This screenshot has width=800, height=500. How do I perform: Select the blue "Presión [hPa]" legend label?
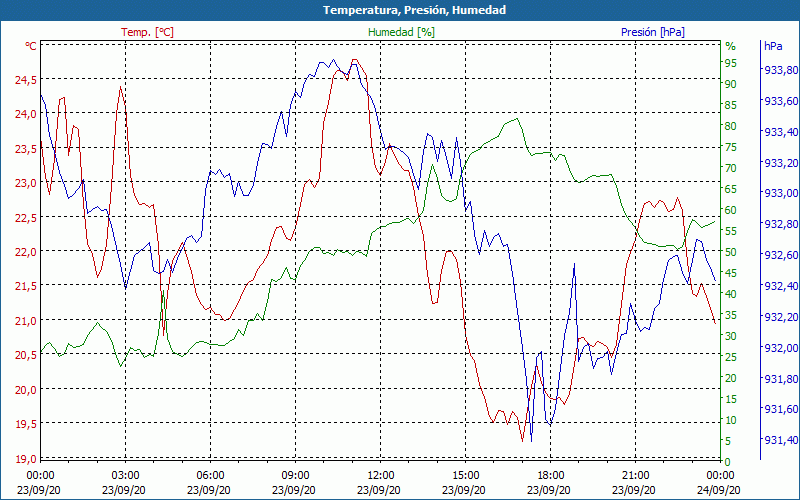[653, 32]
